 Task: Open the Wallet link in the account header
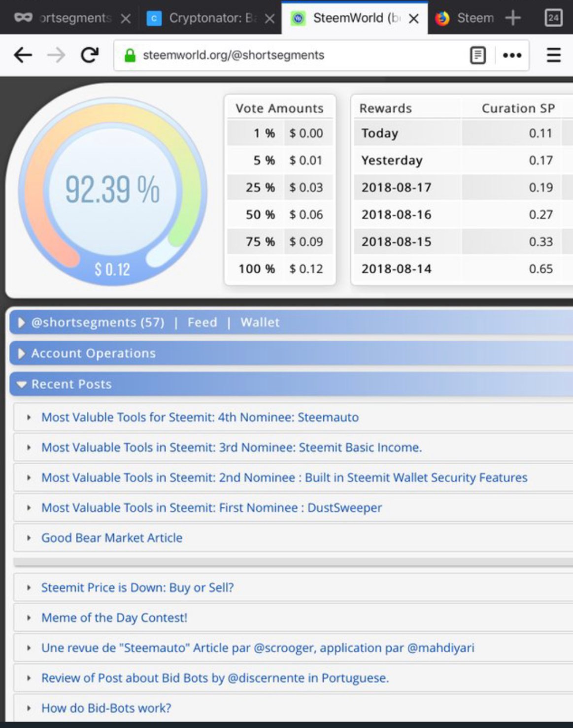point(260,322)
